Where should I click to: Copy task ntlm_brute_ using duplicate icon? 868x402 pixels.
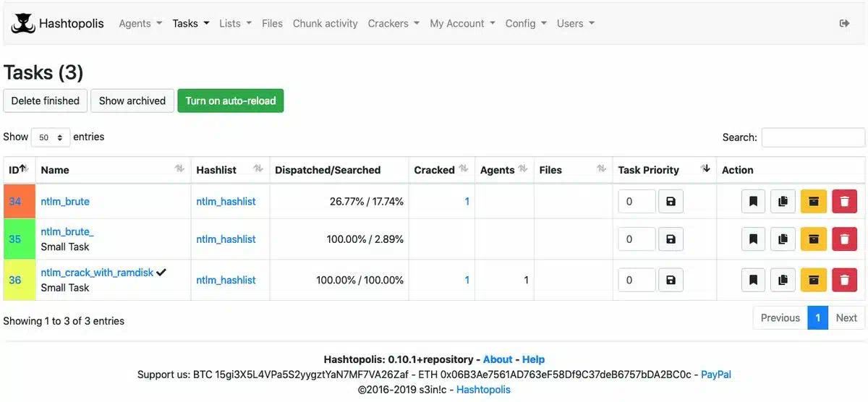(x=783, y=239)
